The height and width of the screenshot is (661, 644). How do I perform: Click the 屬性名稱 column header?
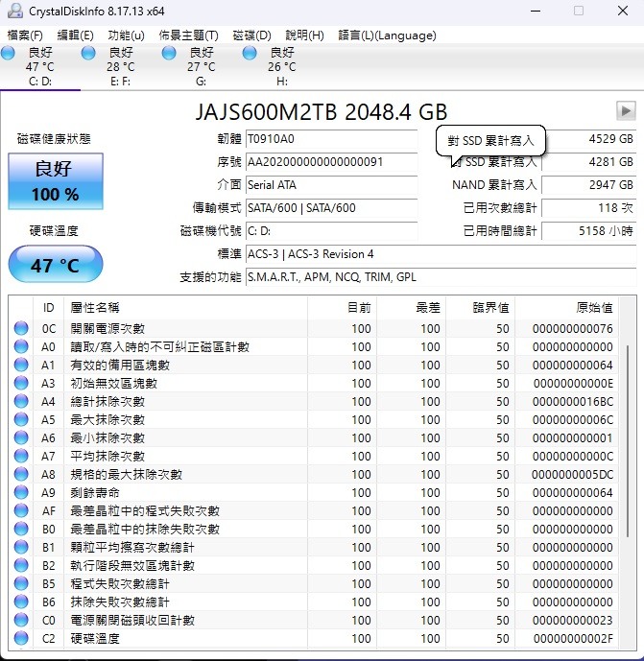[x=185, y=307]
